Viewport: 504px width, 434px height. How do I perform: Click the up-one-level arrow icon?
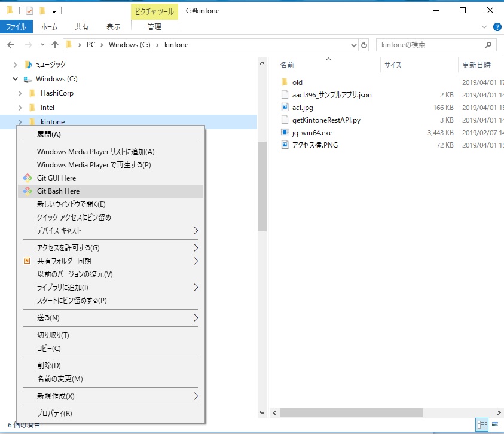click(55, 44)
